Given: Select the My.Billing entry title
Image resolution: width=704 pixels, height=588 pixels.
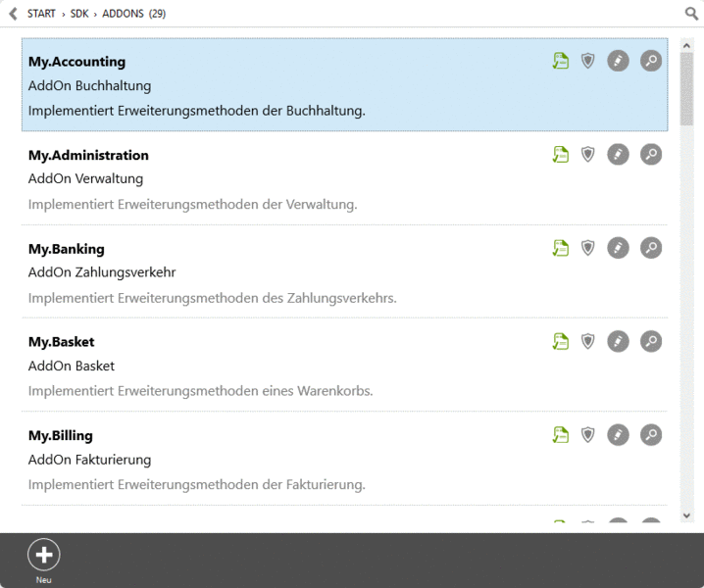Looking at the screenshot, I should tap(61, 436).
